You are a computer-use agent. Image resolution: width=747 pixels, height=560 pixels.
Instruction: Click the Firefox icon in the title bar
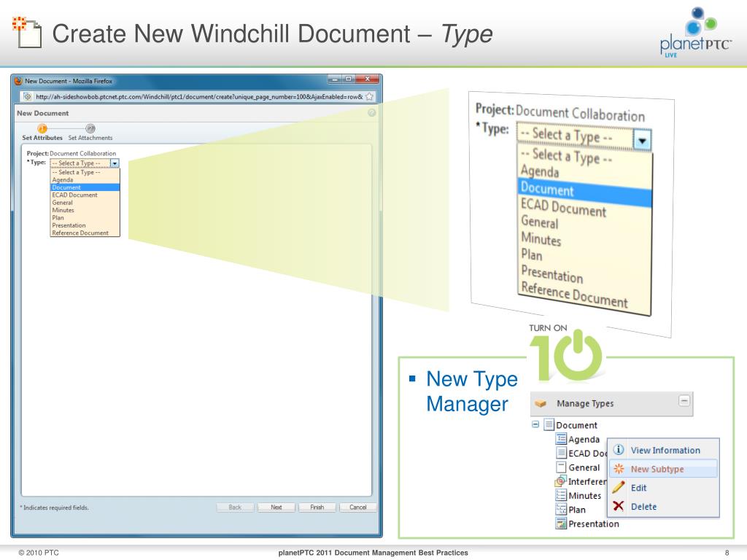tap(18, 81)
